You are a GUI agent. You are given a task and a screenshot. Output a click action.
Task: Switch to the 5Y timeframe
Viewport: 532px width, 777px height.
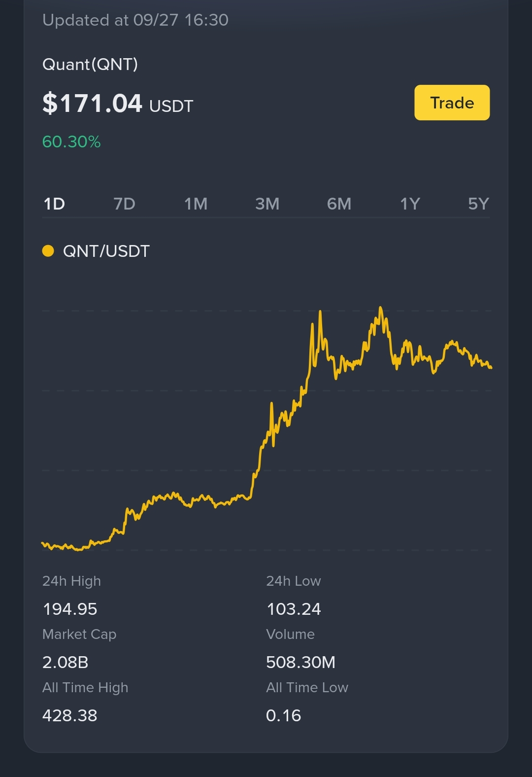tap(478, 204)
